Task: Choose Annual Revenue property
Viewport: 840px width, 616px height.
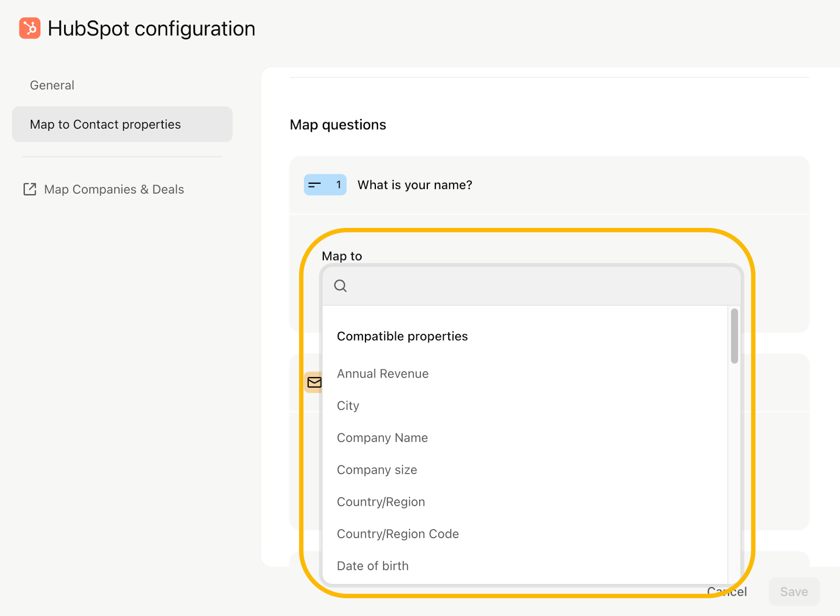Action: tap(383, 374)
